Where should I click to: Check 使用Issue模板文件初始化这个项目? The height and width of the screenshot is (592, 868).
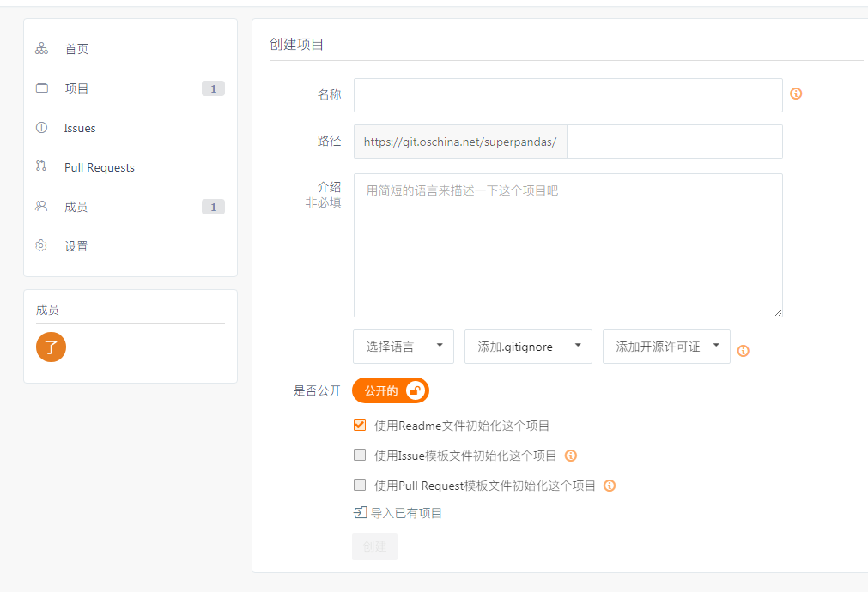(360, 455)
